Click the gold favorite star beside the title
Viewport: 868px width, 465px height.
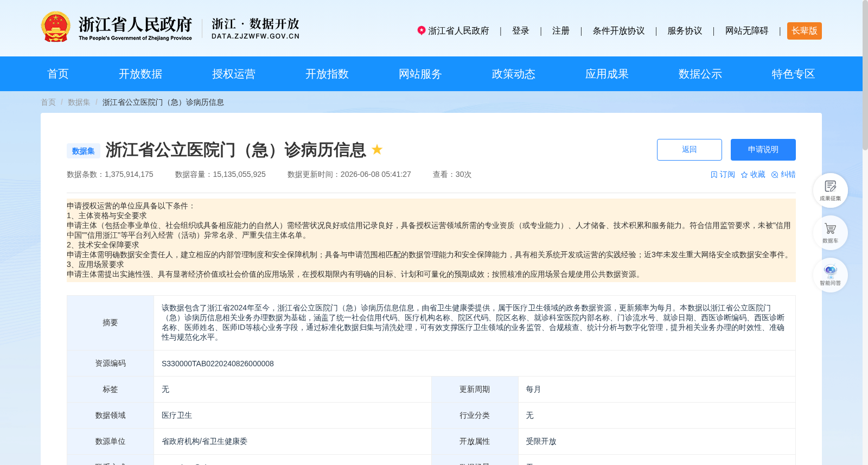click(x=377, y=149)
